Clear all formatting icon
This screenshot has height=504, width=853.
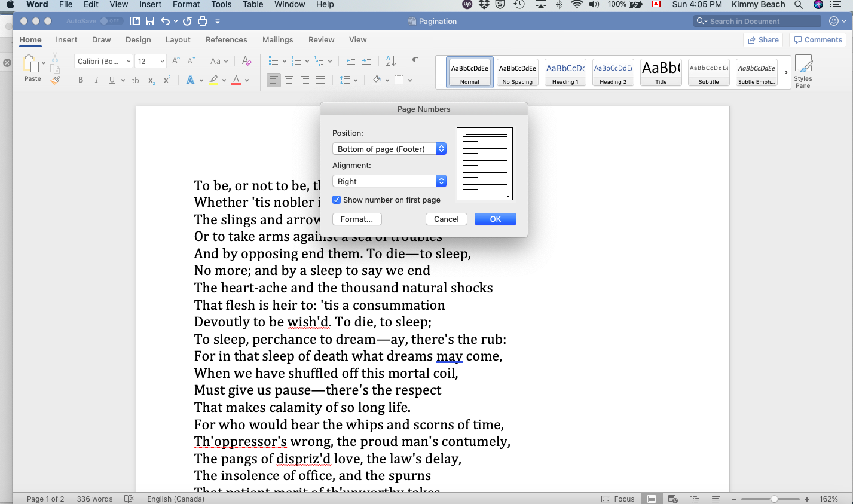(x=246, y=61)
